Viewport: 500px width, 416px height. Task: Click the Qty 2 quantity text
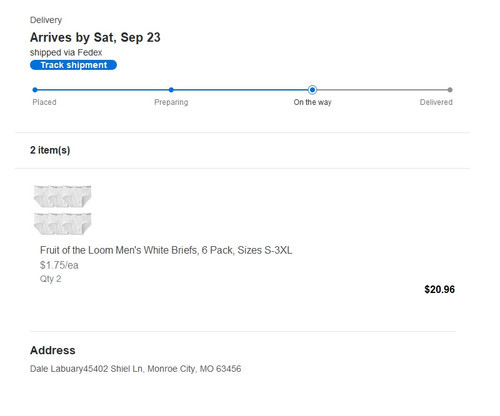coord(51,279)
